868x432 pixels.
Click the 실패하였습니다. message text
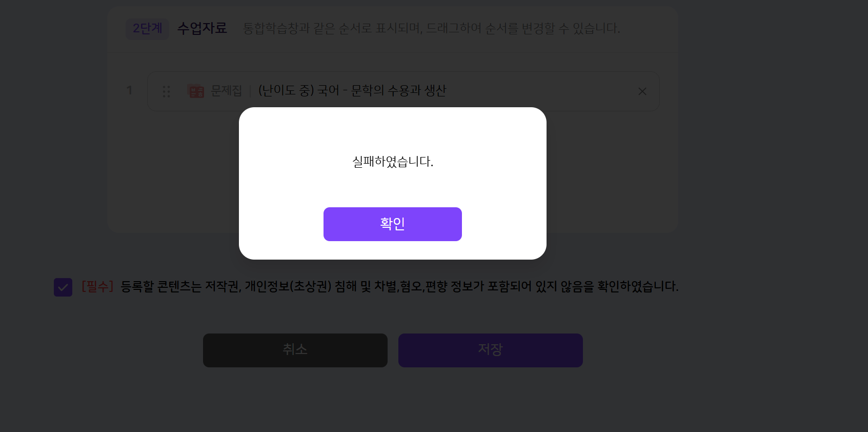[393, 162]
